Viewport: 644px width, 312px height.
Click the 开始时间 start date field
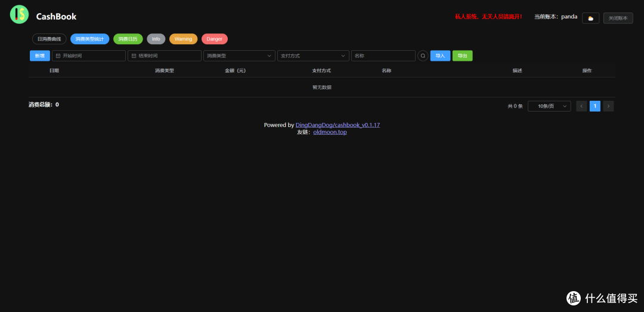point(89,55)
